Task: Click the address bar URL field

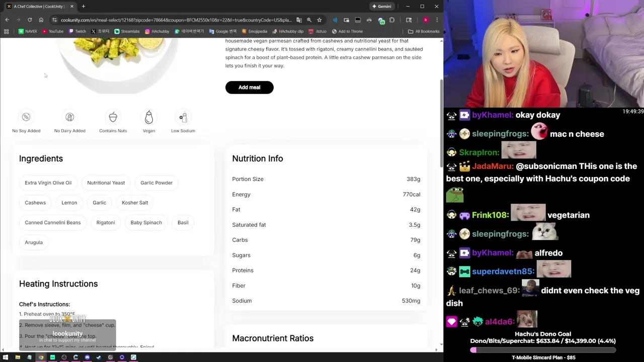Action: pyautogui.click(x=176, y=20)
